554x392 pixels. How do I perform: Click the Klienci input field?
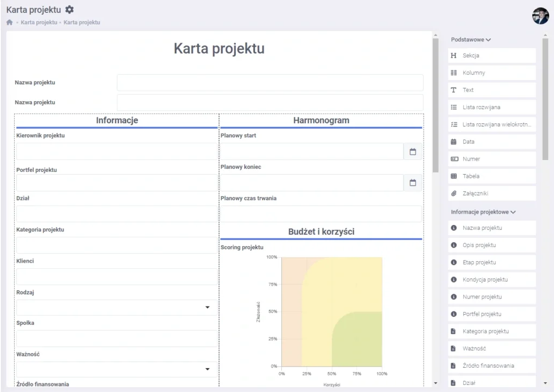point(117,276)
